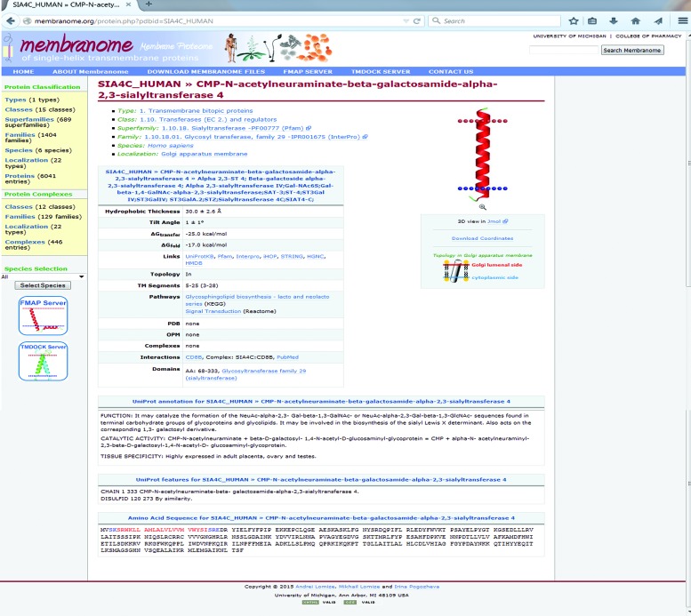
Task: Open the Types link in Protein Classification
Action: [15, 100]
